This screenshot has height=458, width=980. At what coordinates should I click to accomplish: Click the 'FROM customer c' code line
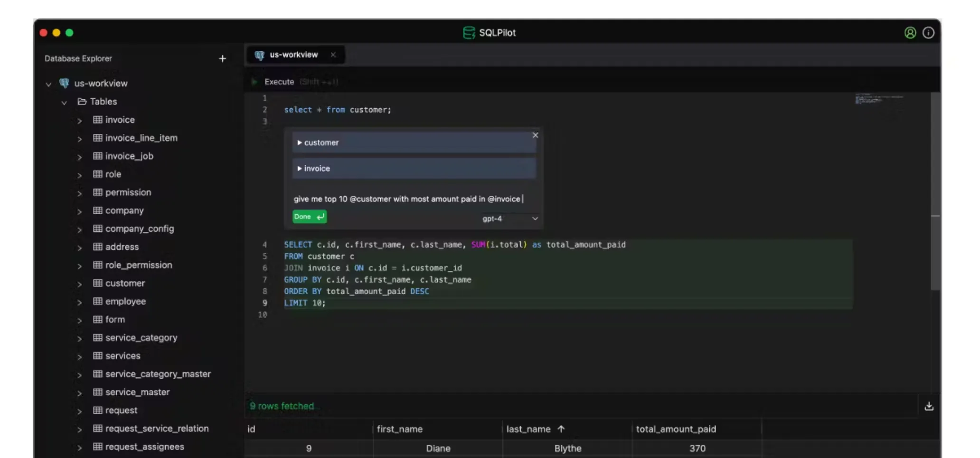[319, 257]
